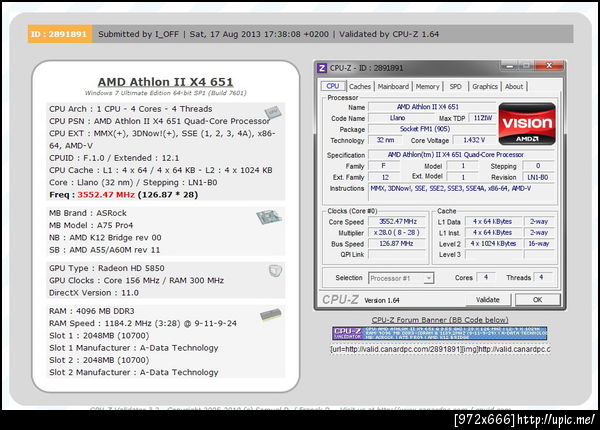Click the GPU Type : Radeon HD 5850 line
The image size is (600, 430).
coord(107,268)
